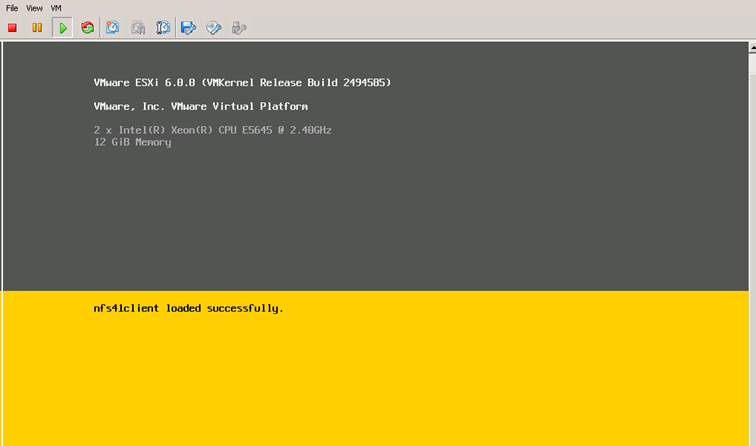Take a snapshot with the clock-camera icon
Viewport: 756px width, 446px height.
click(x=112, y=27)
